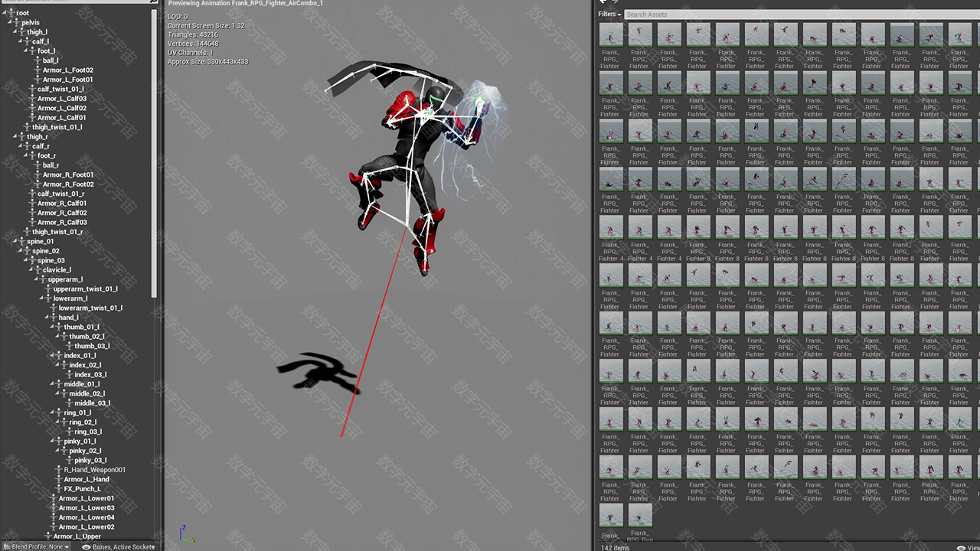Click the Armor_R_Foot02 bone icon
Viewport: 980px width, 551px height.
coord(38,184)
